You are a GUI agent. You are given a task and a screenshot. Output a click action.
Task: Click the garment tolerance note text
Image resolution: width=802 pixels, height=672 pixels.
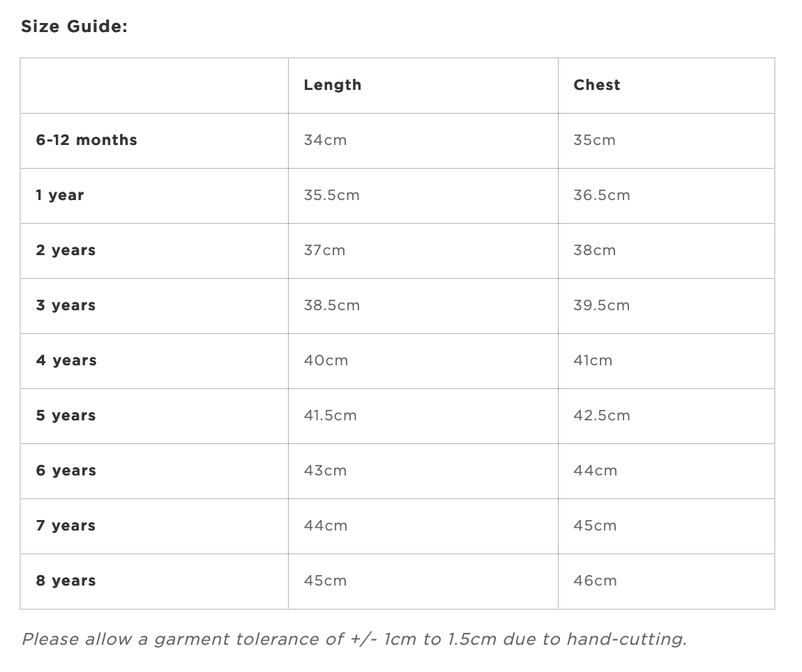pos(354,639)
